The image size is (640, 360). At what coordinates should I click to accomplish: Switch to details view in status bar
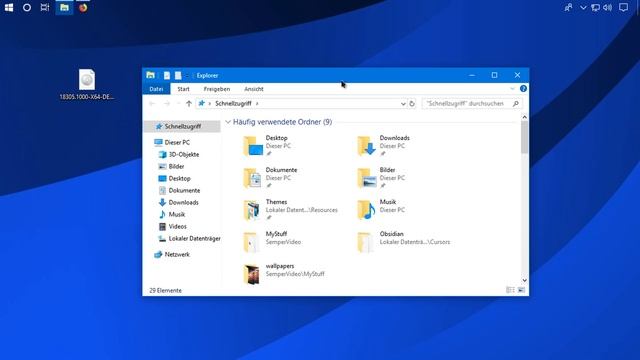tap(510, 290)
